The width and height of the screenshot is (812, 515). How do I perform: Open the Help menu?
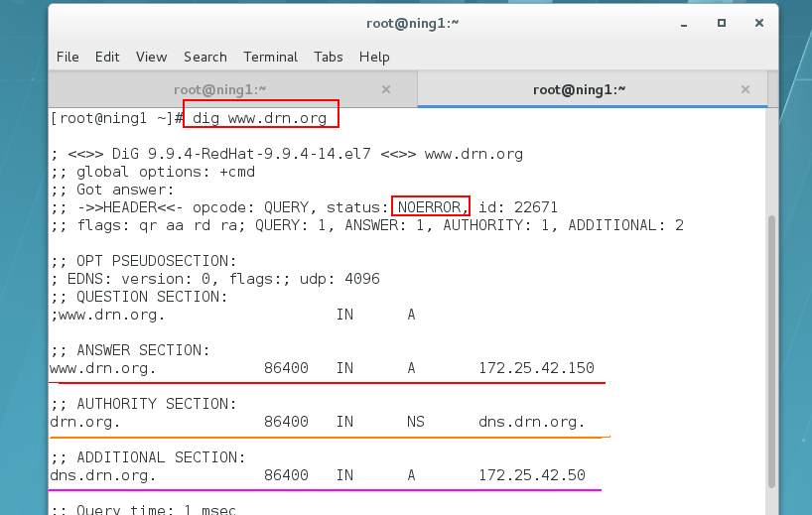[x=374, y=57]
